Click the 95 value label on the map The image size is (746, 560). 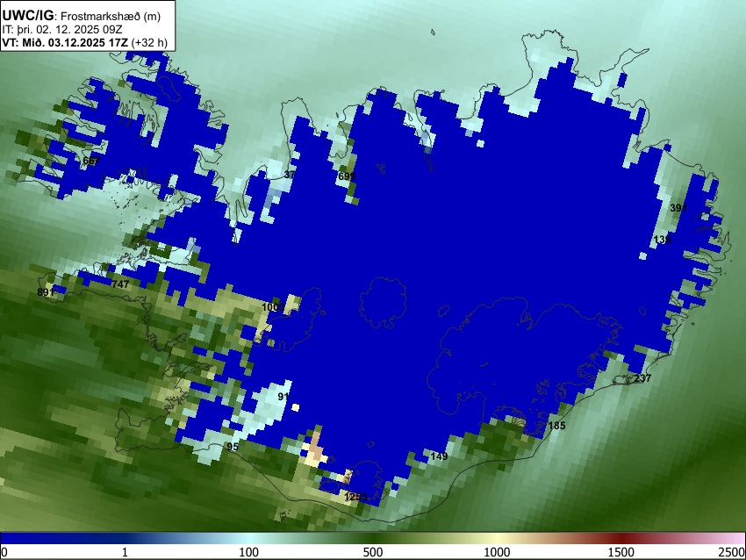[x=233, y=446]
